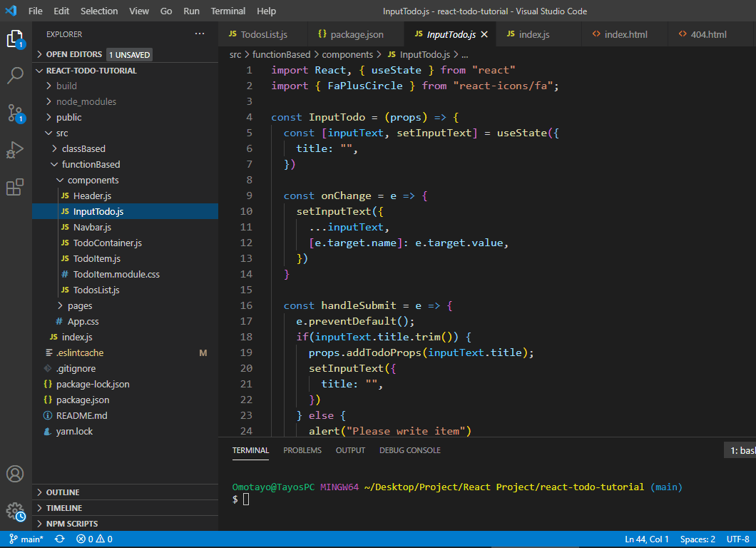Expand the node_modules folder
This screenshot has width=756, height=548.
pyautogui.click(x=126, y=101)
